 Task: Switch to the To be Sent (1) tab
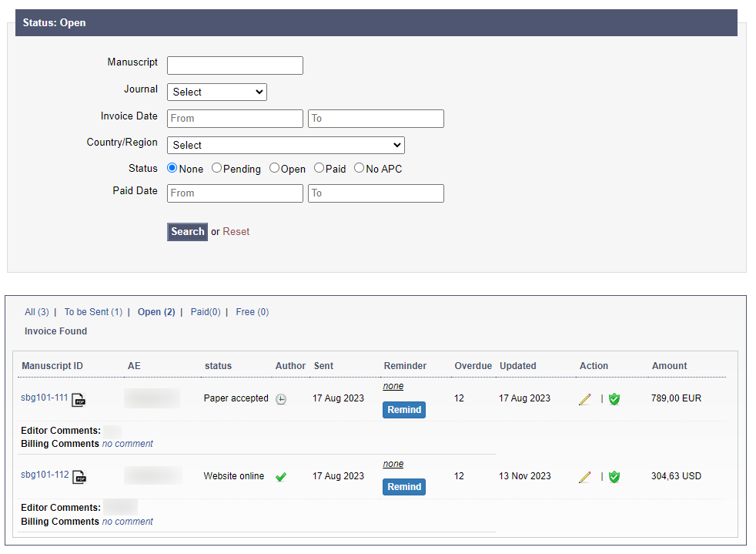pos(93,312)
